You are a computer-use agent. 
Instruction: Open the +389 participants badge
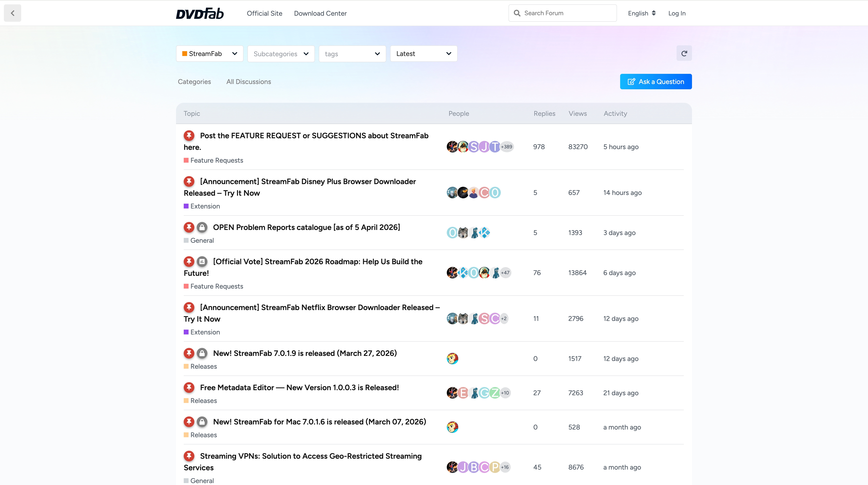[506, 147]
